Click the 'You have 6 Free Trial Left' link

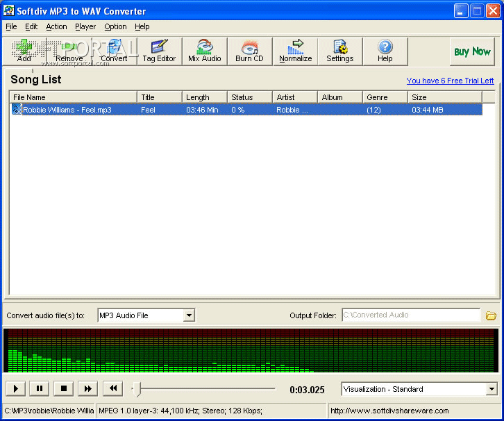450,81
